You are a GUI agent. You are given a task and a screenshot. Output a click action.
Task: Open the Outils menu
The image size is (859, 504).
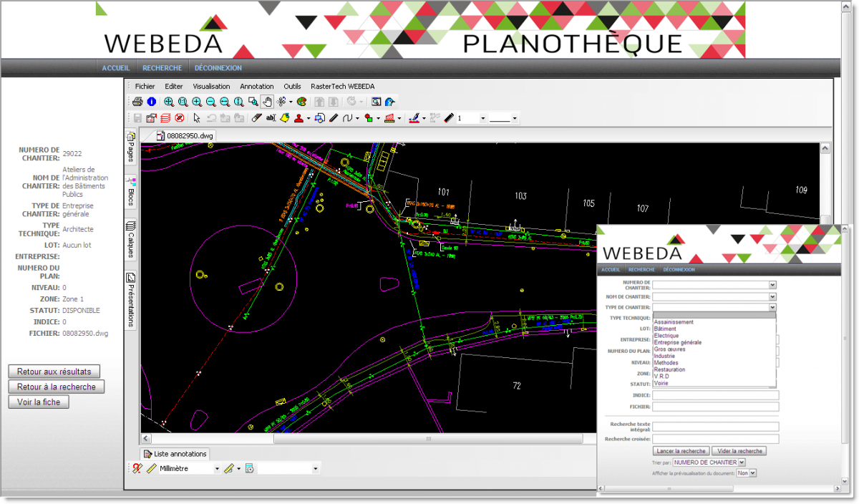[292, 86]
